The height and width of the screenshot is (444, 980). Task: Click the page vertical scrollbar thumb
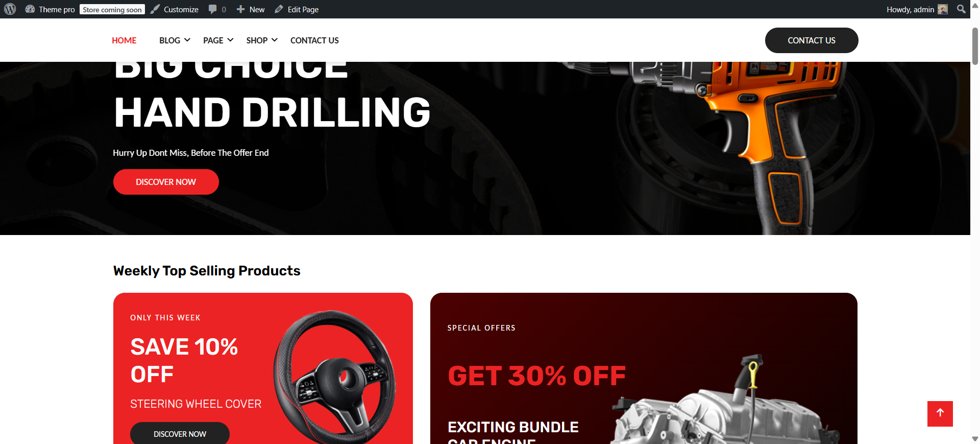[x=975, y=46]
